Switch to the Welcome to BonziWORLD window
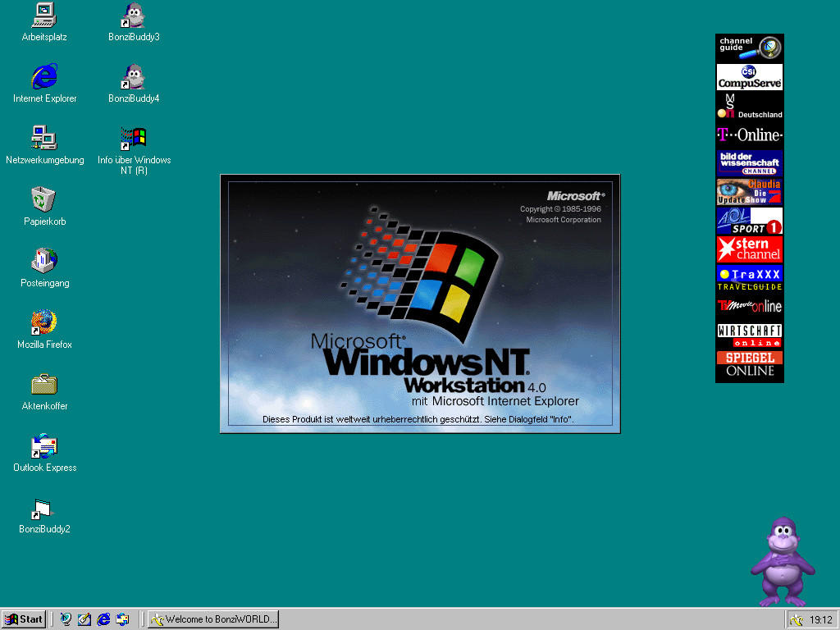This screenshot has width=840, height=630. point(212,619)
